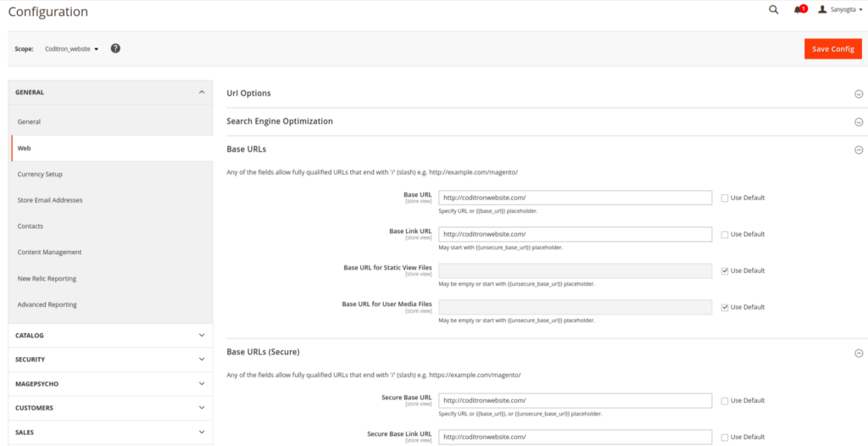Expand Search Engine Optimization circle icon
This screenshot has width=868, height=446.
[x=858, y=122]
